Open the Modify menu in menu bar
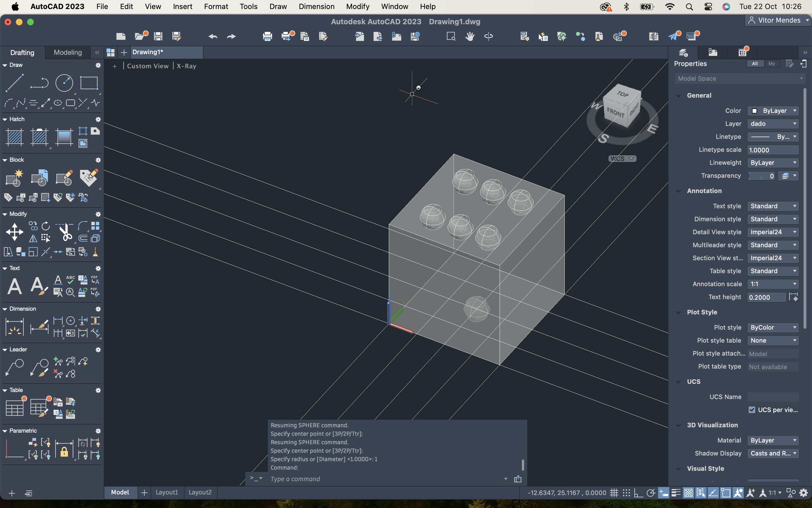Screen dimensions: 812x508 tap(358, 6)
